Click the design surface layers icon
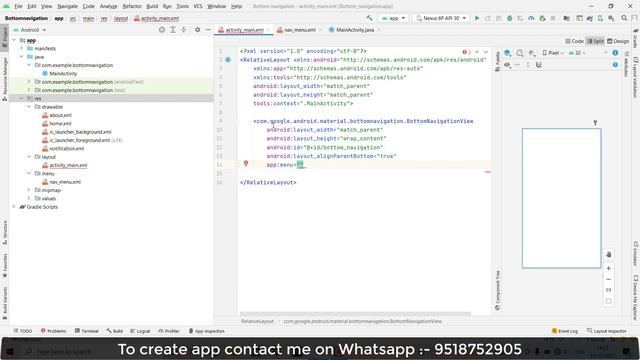The image size is (640, 360). click(x=507, y=53)
